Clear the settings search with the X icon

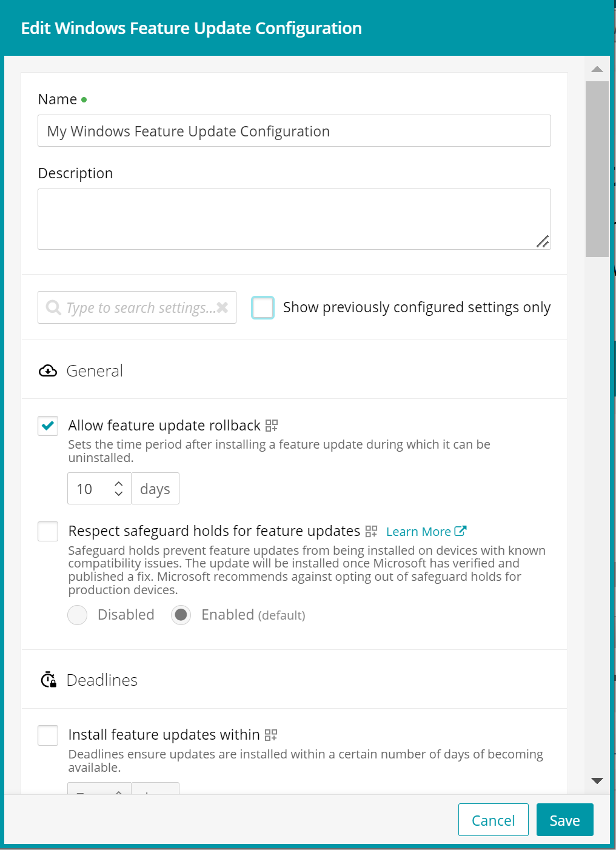point(223,307)
